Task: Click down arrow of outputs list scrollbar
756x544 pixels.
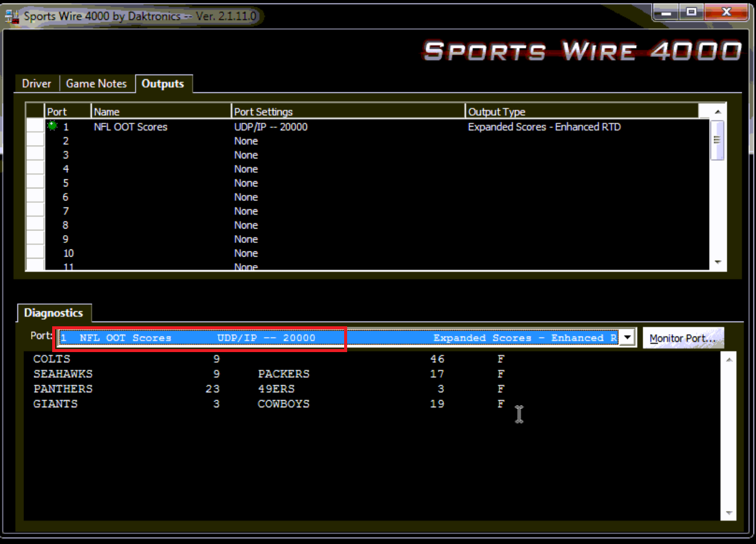Action: coord(717,263)
